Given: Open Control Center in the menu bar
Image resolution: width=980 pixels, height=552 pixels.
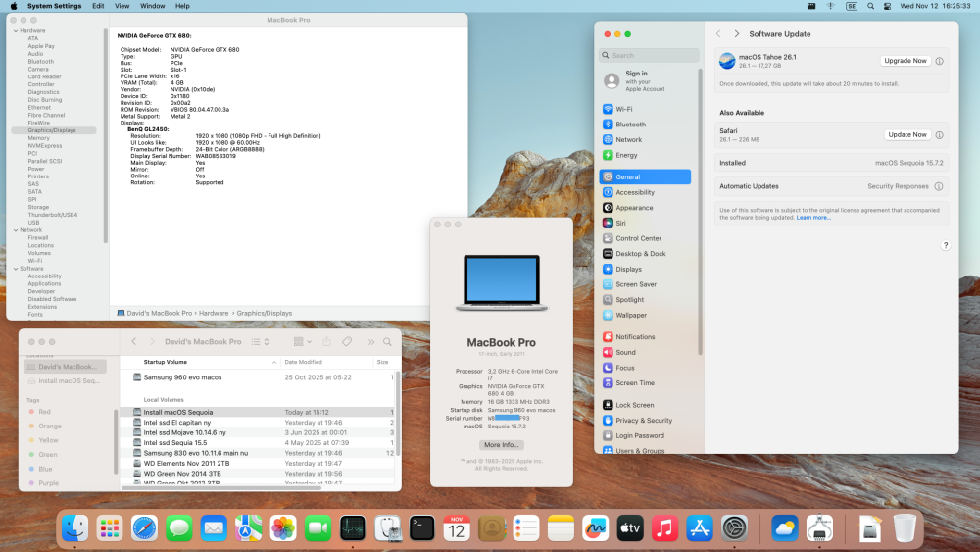Looking at the screenshot, I should tap(888, 6).
